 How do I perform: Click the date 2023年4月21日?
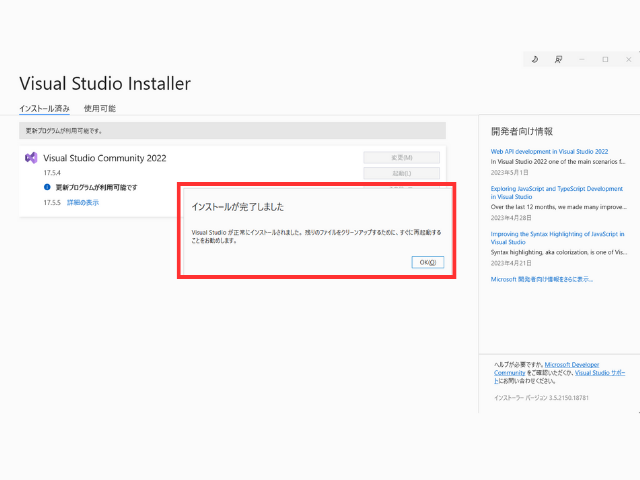[511, 263]
